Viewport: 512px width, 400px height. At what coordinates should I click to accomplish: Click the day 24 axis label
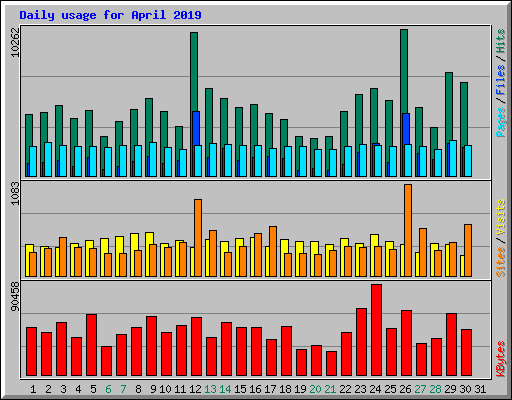point(375,389)
